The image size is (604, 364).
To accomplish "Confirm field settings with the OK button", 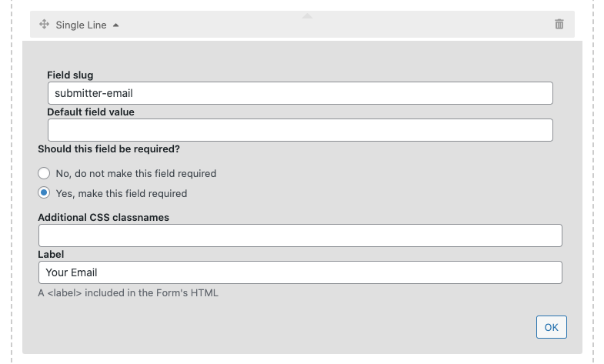I will coord(552,327).
